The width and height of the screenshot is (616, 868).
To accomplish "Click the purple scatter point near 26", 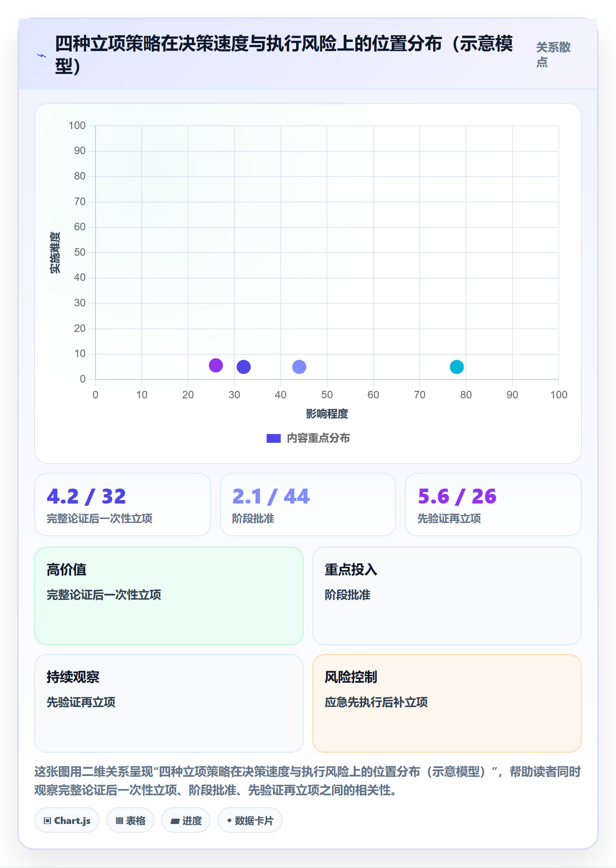I will click(x=216, y=365).
